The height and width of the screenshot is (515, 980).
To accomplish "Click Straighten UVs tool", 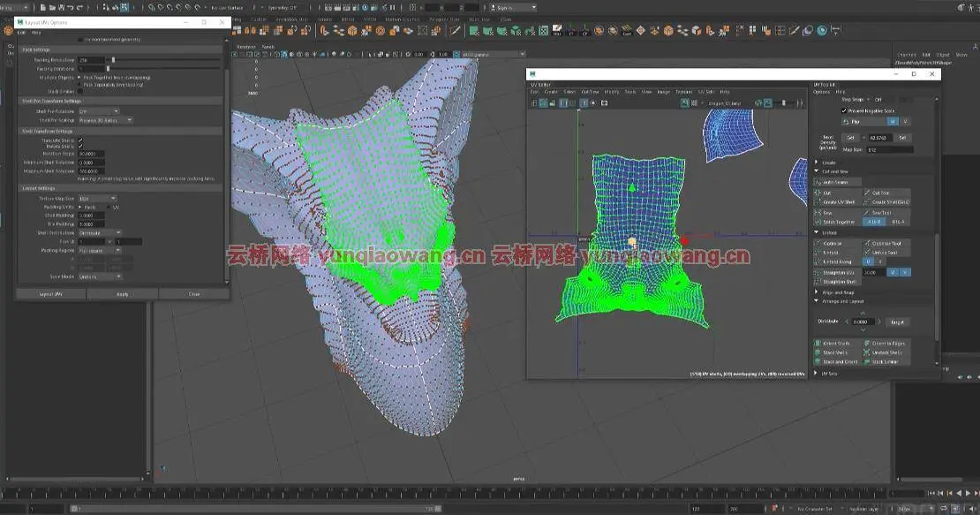I will 837,272.
